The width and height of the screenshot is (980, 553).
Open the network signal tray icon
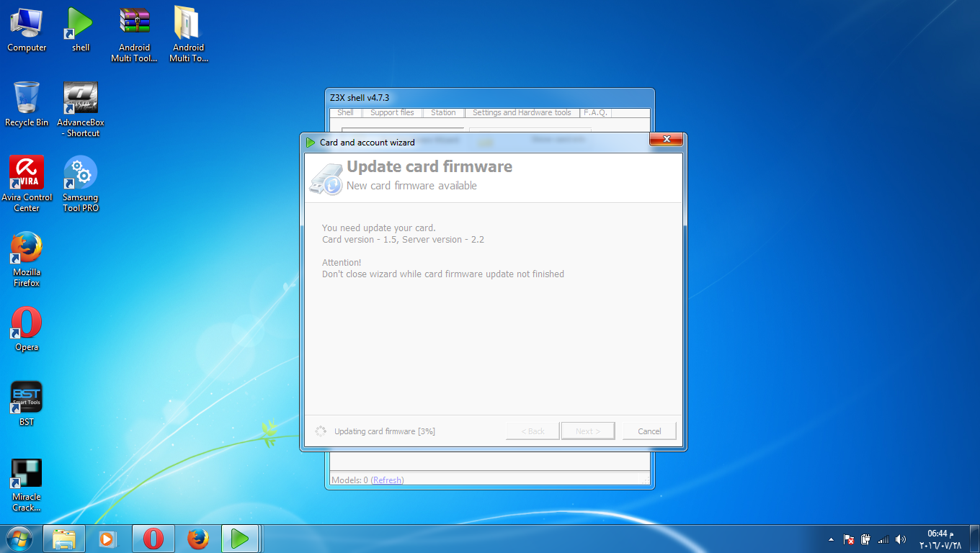click(x=883, y=539)
